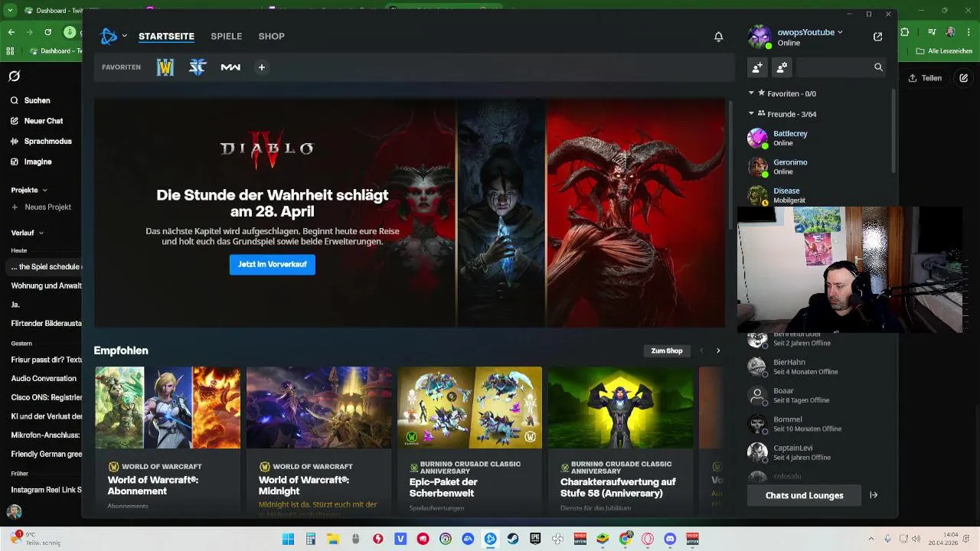980x551 pixels.
Task: Select offline friend Boaar
Action: point(815,395)
